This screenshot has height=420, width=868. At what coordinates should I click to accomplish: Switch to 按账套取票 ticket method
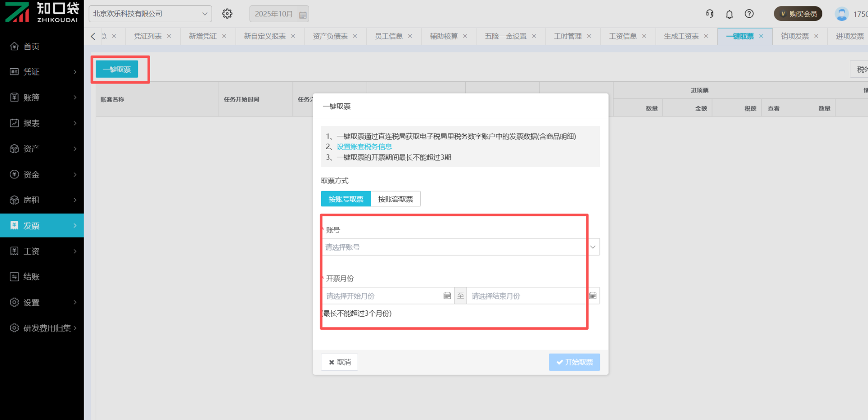click(x=396, y=199)
